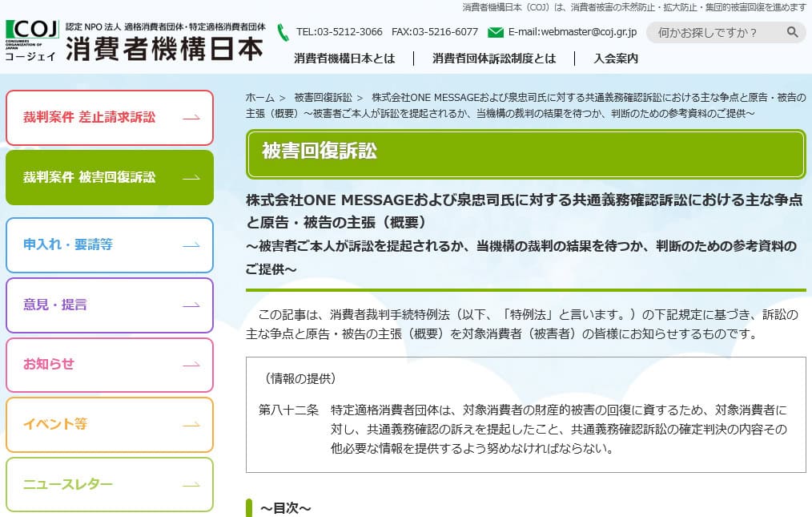Click the green 被害回復訴訟 page banner

(x=526, y=154)
